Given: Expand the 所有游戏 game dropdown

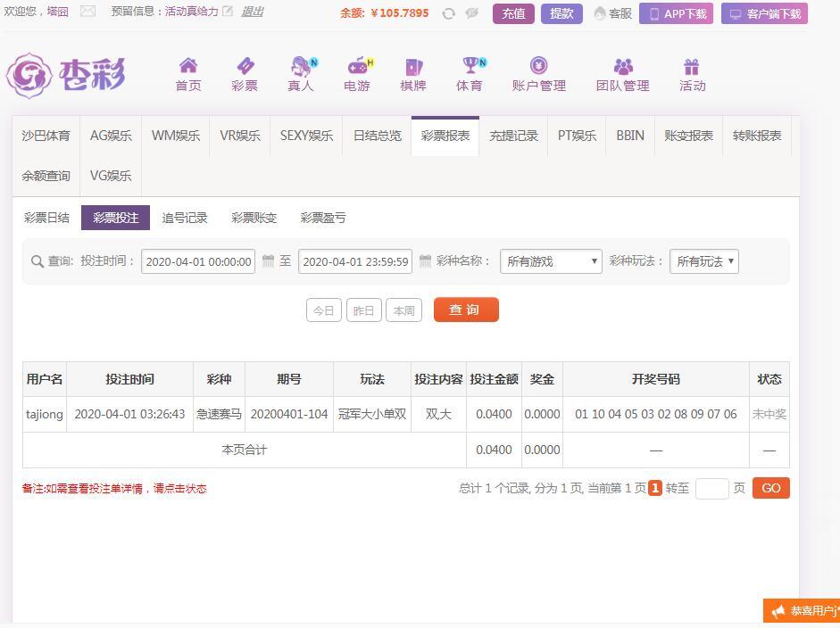Looking at the screenshot, I should [551, 261].
